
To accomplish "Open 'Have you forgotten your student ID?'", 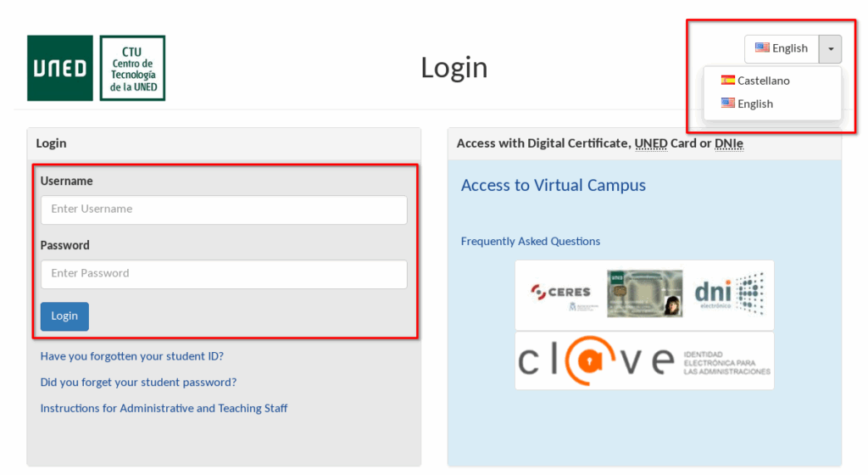I will coord(131,356).
